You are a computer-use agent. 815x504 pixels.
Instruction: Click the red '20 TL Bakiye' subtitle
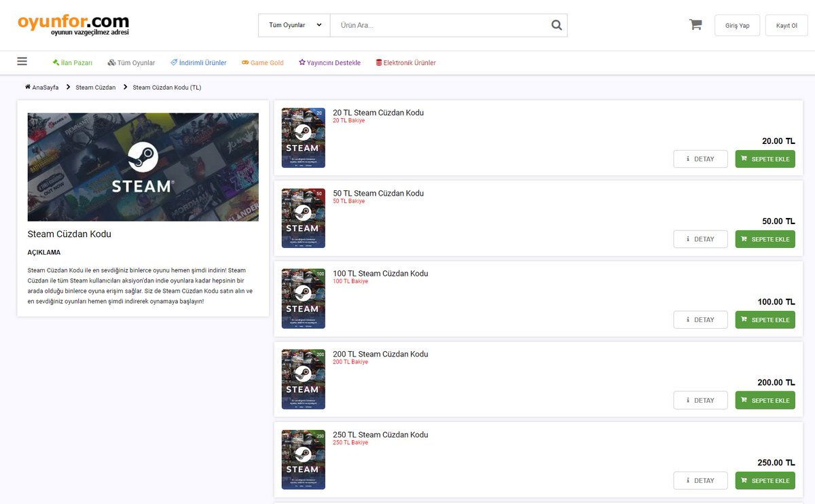(348, 120)
